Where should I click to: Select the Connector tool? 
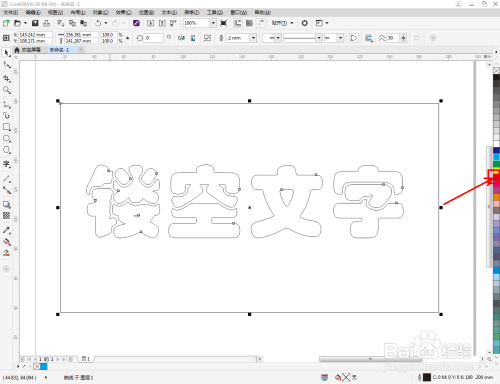6,190
